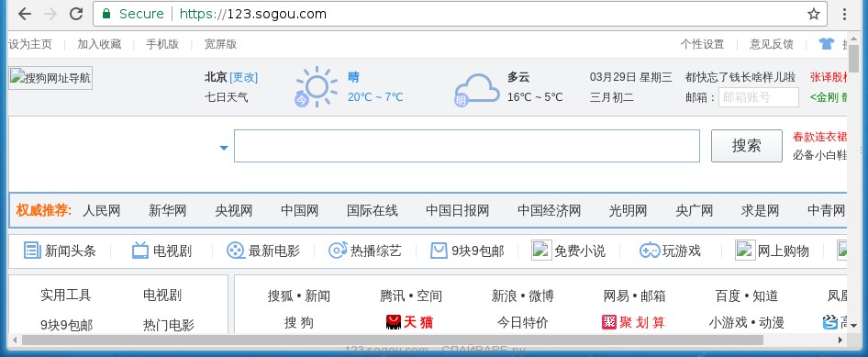Open the 央广网 link
Screen dimensions: 868x357
[x=695, y=211]
